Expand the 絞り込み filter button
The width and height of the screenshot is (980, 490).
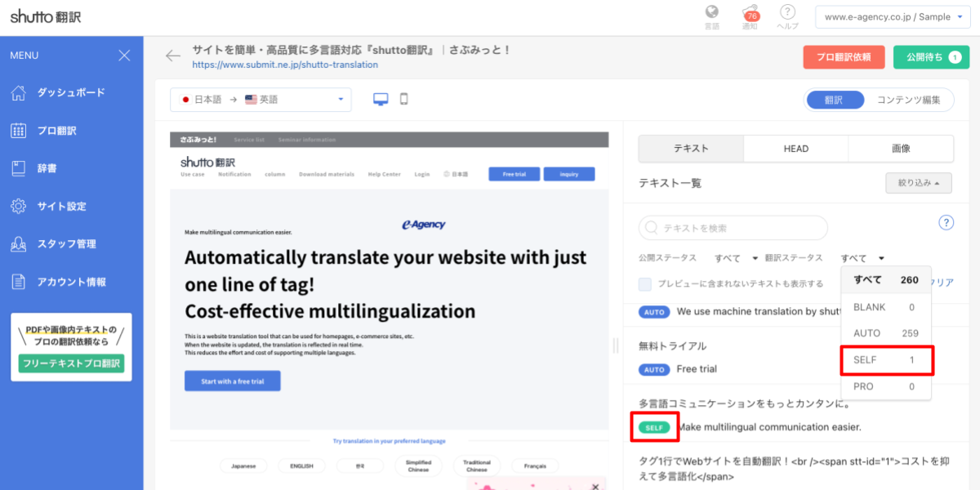[919, 183]
